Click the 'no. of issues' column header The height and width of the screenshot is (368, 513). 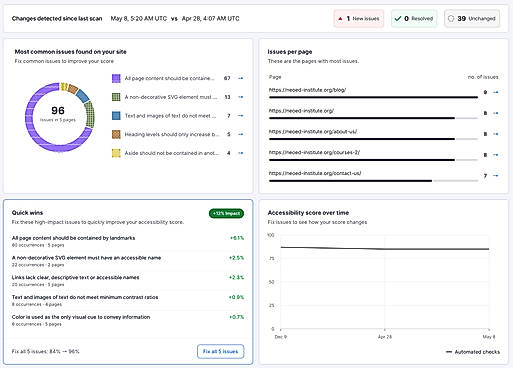(483, 77)
